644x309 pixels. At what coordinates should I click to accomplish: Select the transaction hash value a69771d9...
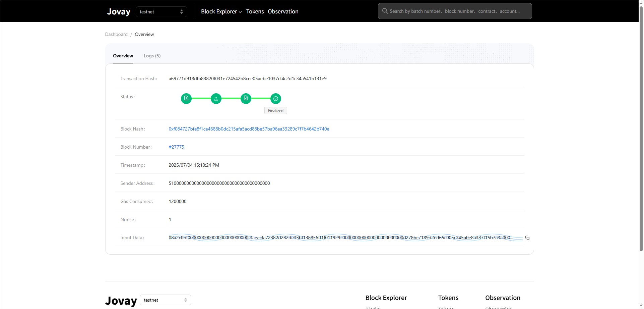pos(248,79)
